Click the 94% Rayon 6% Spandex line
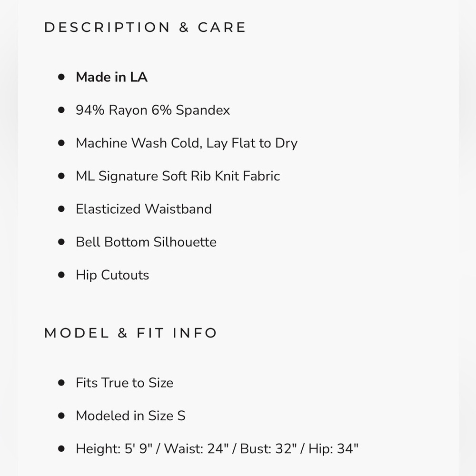The width and height of the screenshot is (476, 476). tap(153, 110)
